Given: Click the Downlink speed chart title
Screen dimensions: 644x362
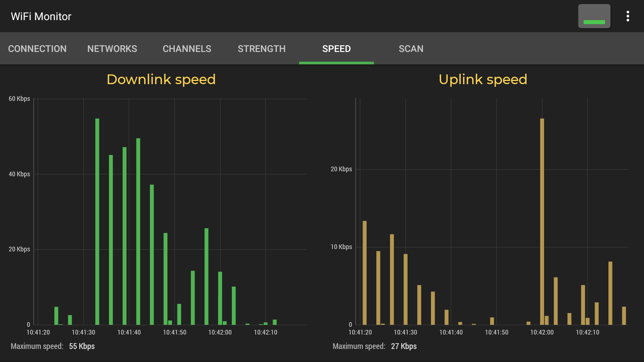Looking at the screenshot, I should click(x=161, y=79).
